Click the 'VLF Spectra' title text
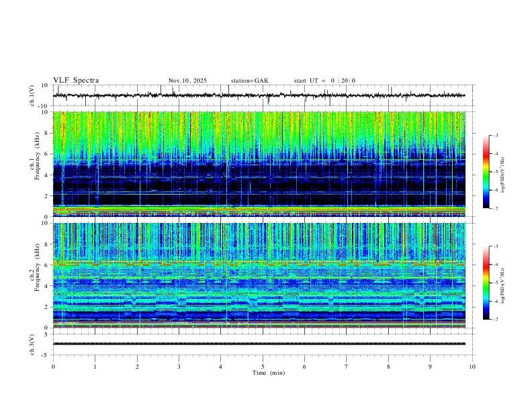This screenshot has height=411, width=532. click(x=76, y=80)
